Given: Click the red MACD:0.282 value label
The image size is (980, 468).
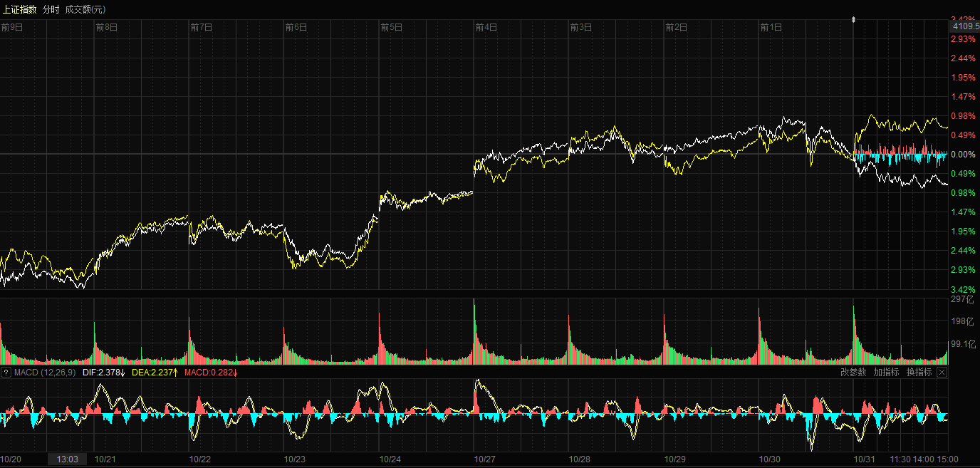Looking at the screenshot, I should point(211,373).
